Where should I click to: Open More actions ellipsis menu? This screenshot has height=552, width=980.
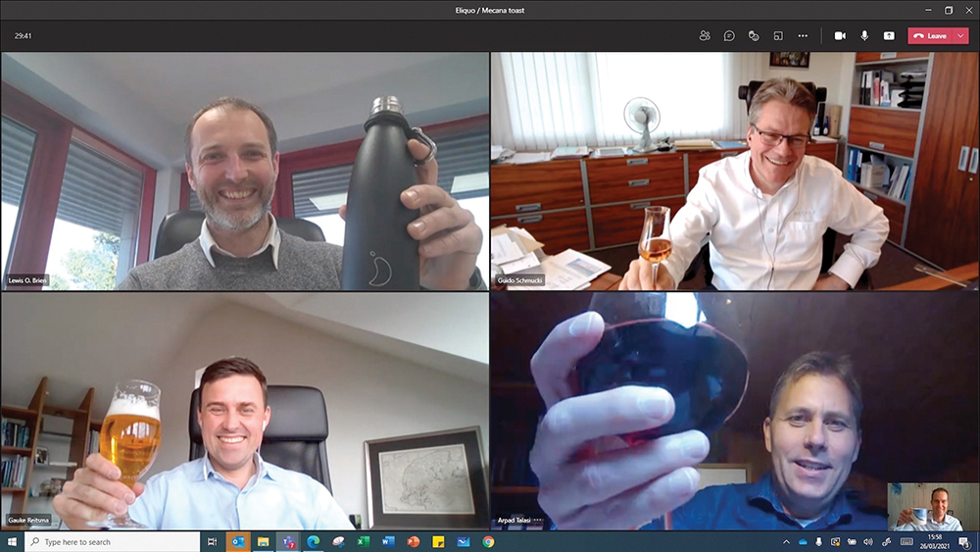point(803,35)
